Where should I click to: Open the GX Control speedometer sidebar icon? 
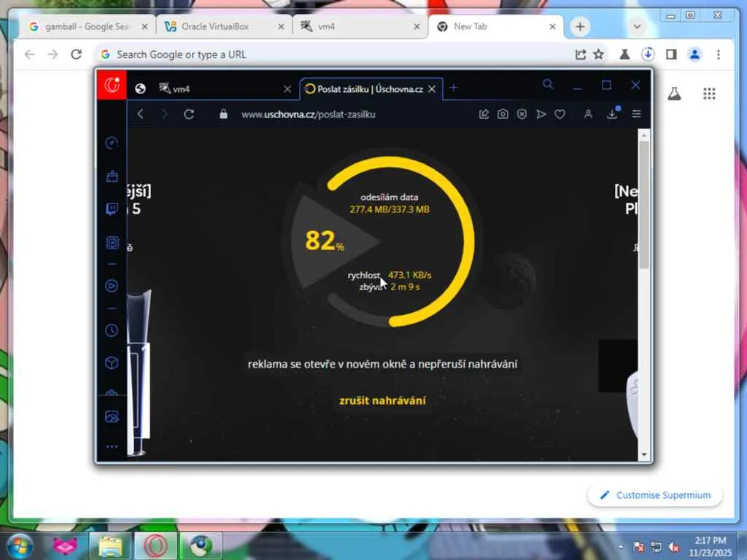tap(112, 143)
